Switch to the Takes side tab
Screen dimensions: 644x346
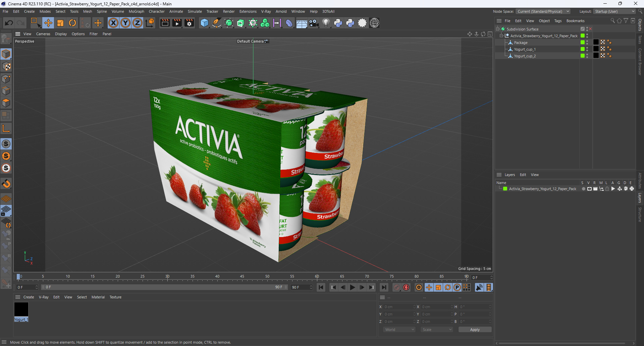640,39
